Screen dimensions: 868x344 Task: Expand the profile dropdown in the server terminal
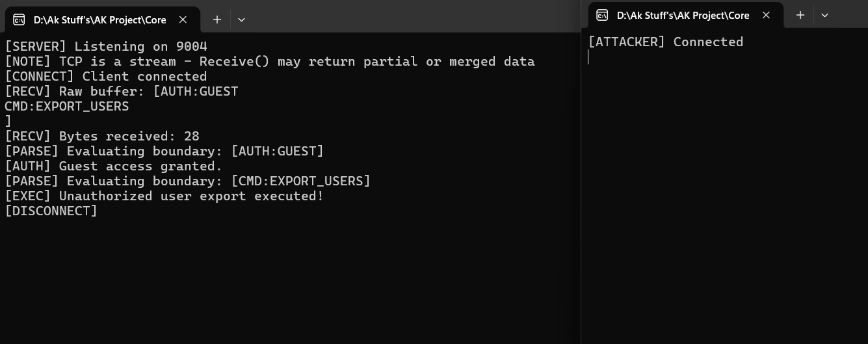[241, 20]
